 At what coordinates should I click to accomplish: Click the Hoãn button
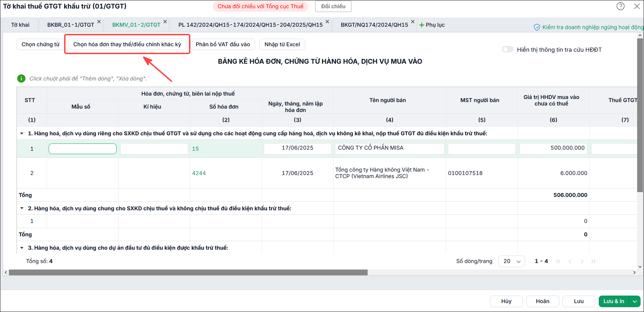[542, 301]
